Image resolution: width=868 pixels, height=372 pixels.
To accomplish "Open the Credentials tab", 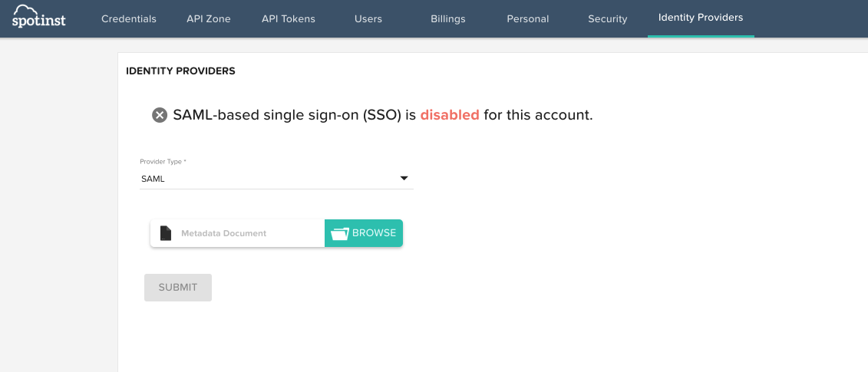I will click(x=129, y=18).
